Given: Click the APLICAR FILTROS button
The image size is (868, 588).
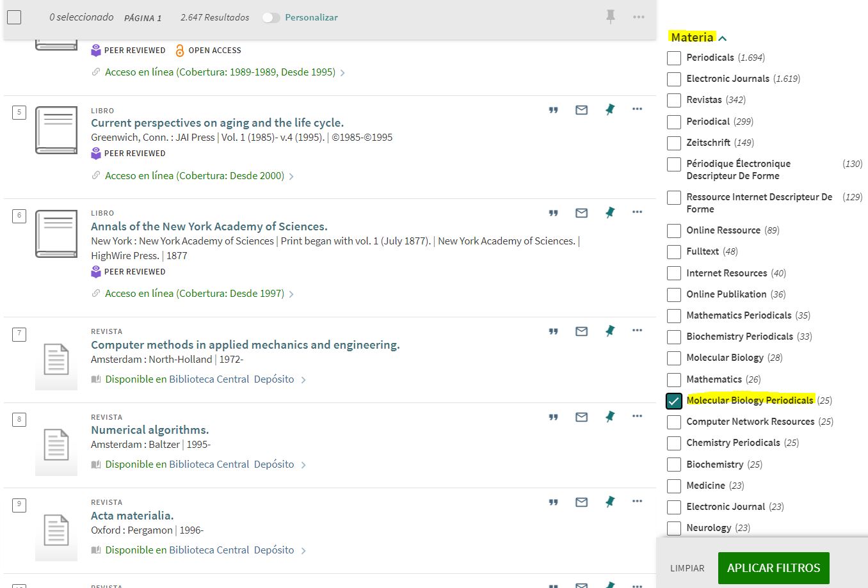Looking at the screenshot, I should [x=774, y=568].
